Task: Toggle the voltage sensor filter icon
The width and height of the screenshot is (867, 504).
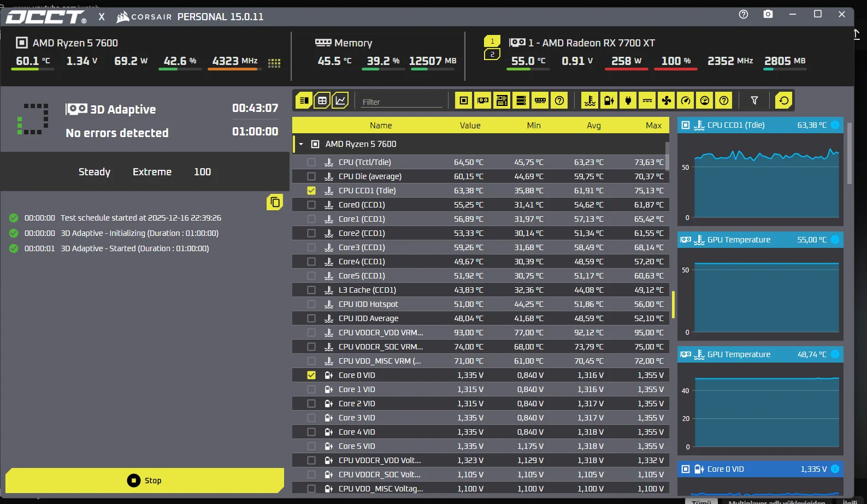Action: click(609, 100)
